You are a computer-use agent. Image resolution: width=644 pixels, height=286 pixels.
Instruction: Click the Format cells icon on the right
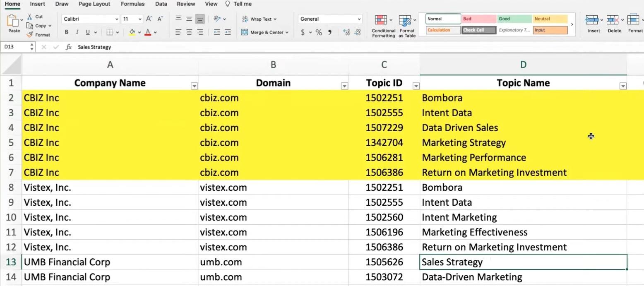click(633, 20)
